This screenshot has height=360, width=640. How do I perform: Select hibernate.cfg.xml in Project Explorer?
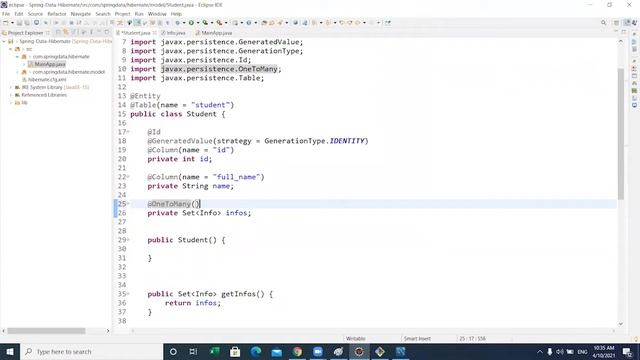tap(47, 80)
